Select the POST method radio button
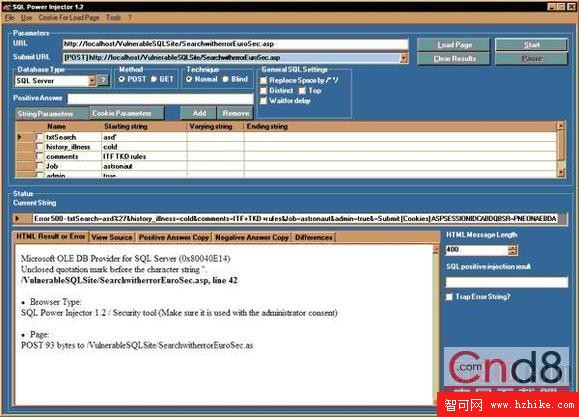Screen dimensions: 579x417 [x=122, y=79]
